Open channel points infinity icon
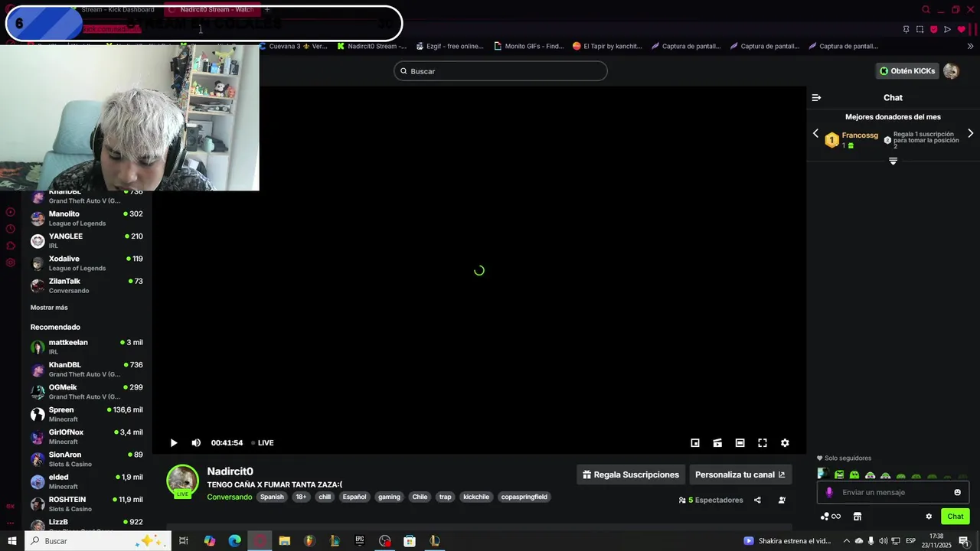 pyautogui.click(x=831, y=517)
